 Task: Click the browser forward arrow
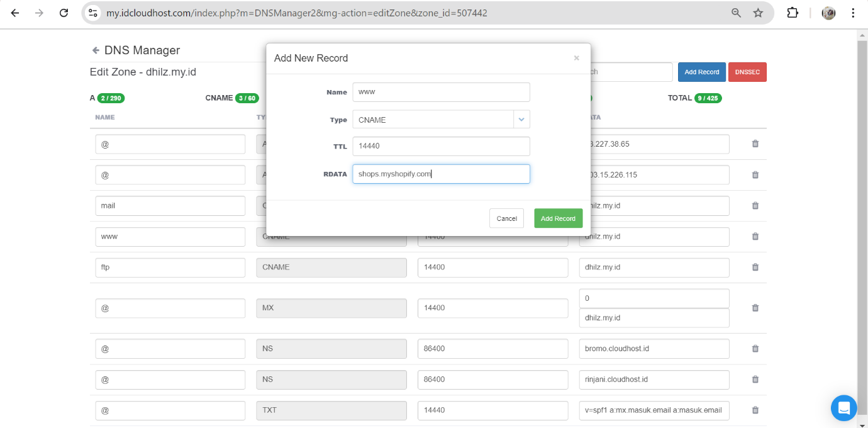tap(39, 13)
